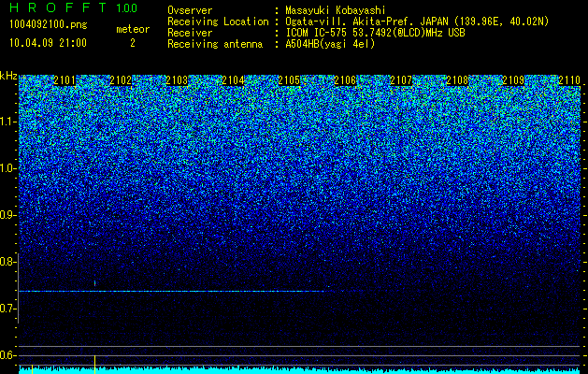588x374 pixels.
Task: Click the 0.8 frequency axis label
Action: coord(7,262)
